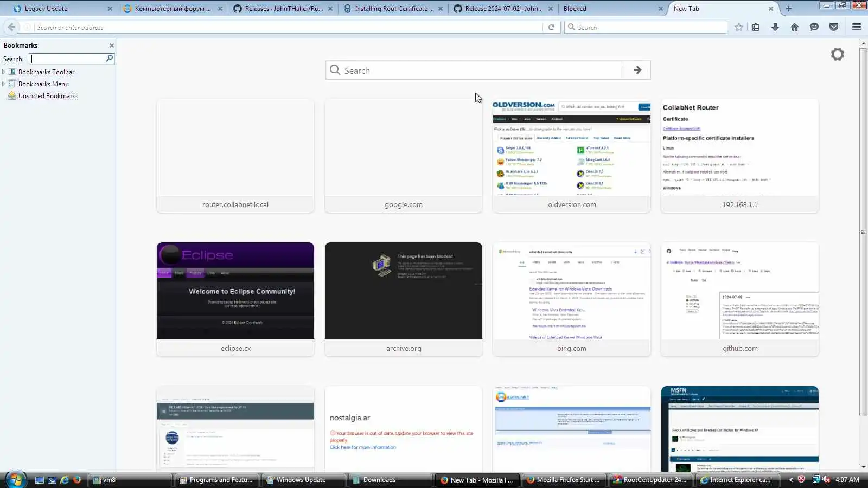Screen dimensions: 868x488
Task: Switch to the Release 2024-07-02 tab
Action: click(x=503, y=9)
